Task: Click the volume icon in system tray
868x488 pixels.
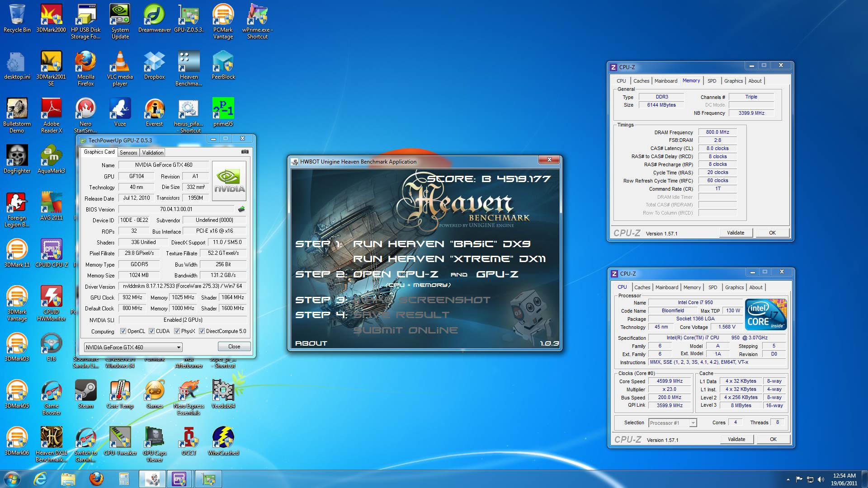Action: tap(821, 479)
